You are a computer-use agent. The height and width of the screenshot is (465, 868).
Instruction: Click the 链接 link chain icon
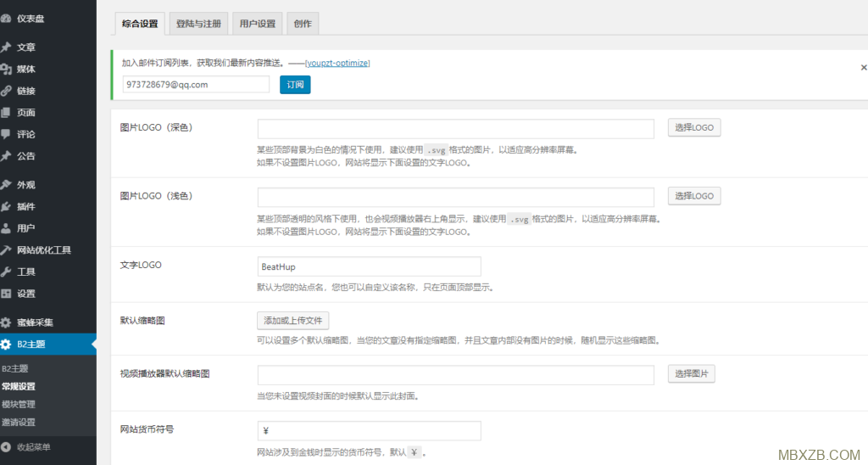pos(6,90)
